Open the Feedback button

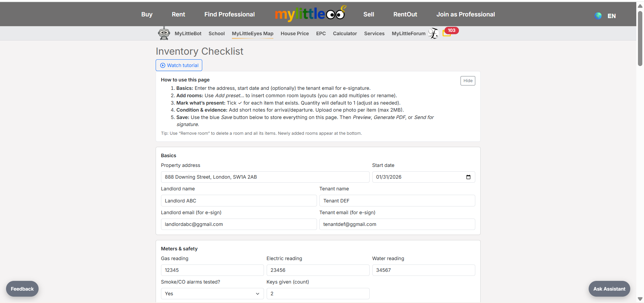point(22,289)
